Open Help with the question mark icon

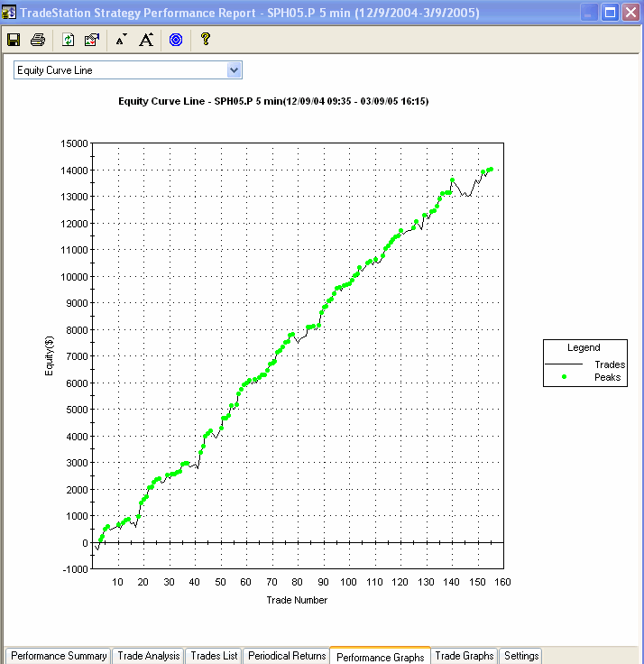(206, 39)
